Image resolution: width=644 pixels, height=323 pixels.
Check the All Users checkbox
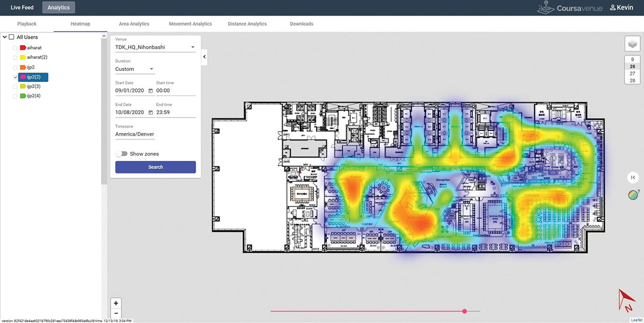(11, 36)
